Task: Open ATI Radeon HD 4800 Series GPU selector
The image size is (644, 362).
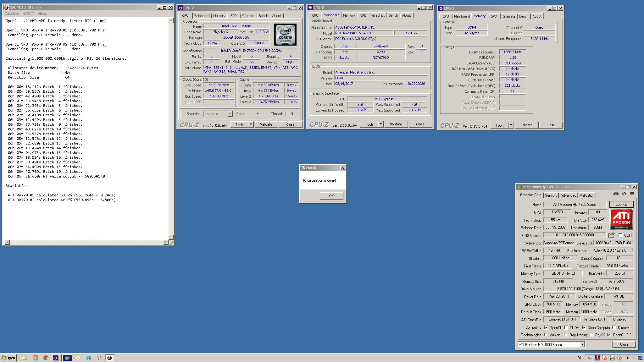Action: (x=551, y=344)
